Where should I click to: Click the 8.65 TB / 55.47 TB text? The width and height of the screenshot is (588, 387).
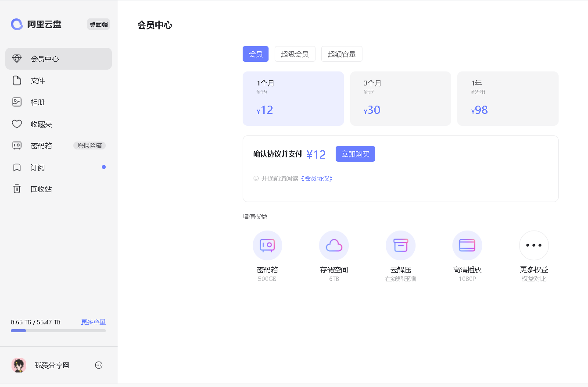point(36,322)
